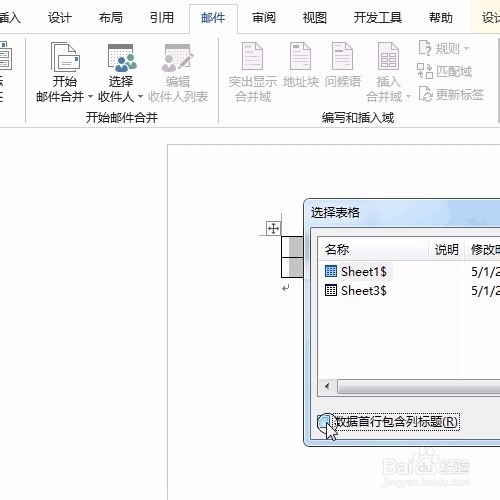
Task: Click the 更新标签 update labels icon
Action: 426,94
